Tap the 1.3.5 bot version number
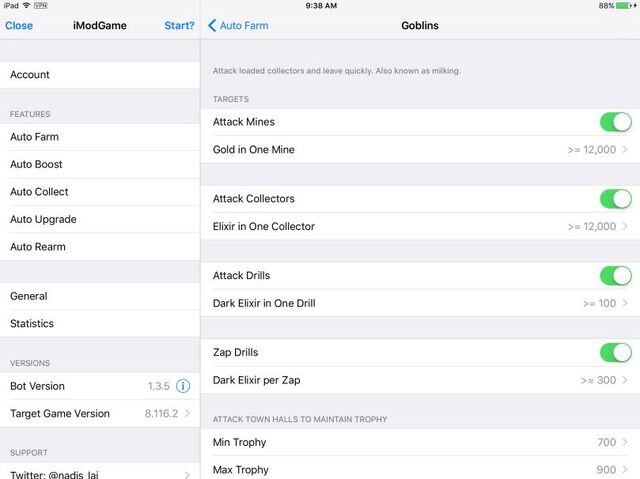Screen dimensions: 640x479 click(x=158, y=386)
